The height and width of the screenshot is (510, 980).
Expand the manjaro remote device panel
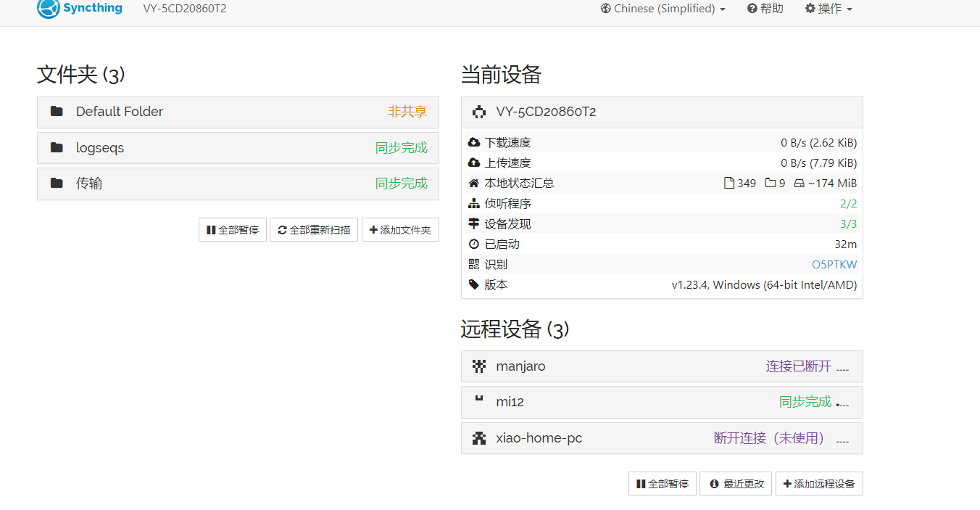point(662,366)
